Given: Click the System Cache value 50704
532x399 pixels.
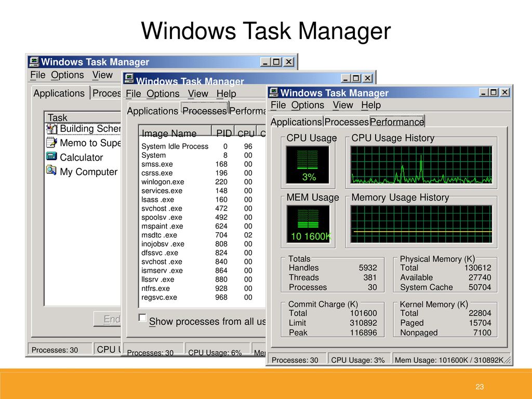Looking at the screenshot, I should point(480,287).
